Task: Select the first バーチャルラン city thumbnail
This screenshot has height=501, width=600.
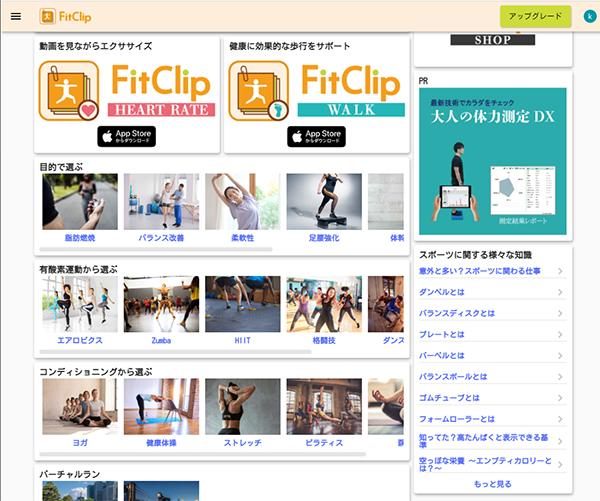Action: [80, 491]
